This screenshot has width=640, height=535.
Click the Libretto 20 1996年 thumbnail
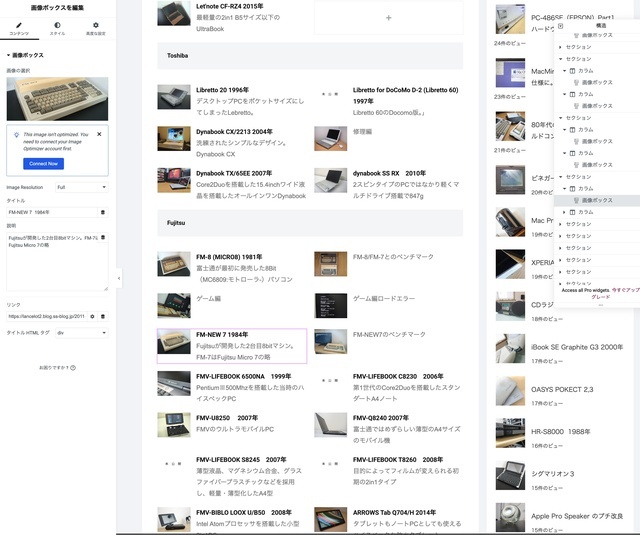pos(174,97)
